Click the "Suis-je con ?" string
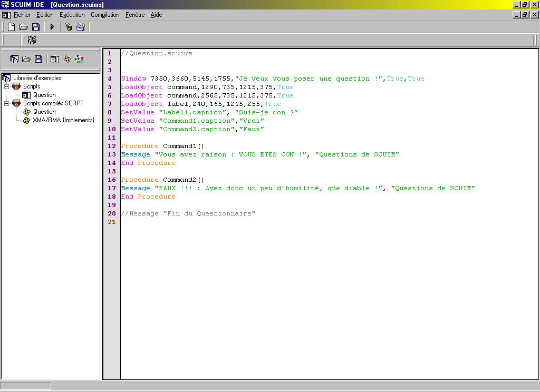The height and width of the screenshot is (392, 540). click(x=266, y=113)
